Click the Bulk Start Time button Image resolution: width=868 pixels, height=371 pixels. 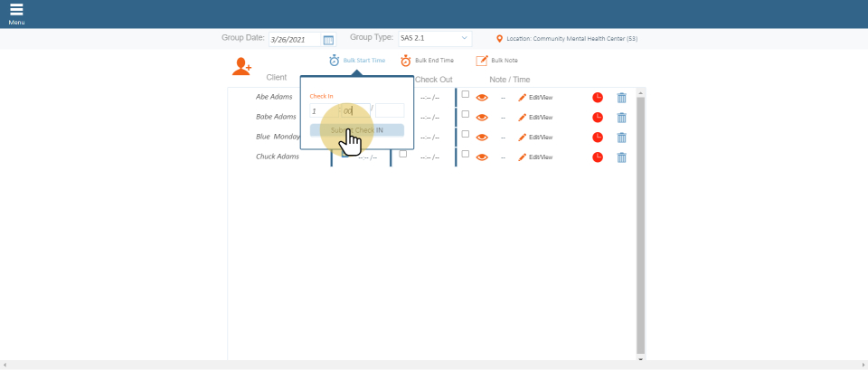coord(357,61)
